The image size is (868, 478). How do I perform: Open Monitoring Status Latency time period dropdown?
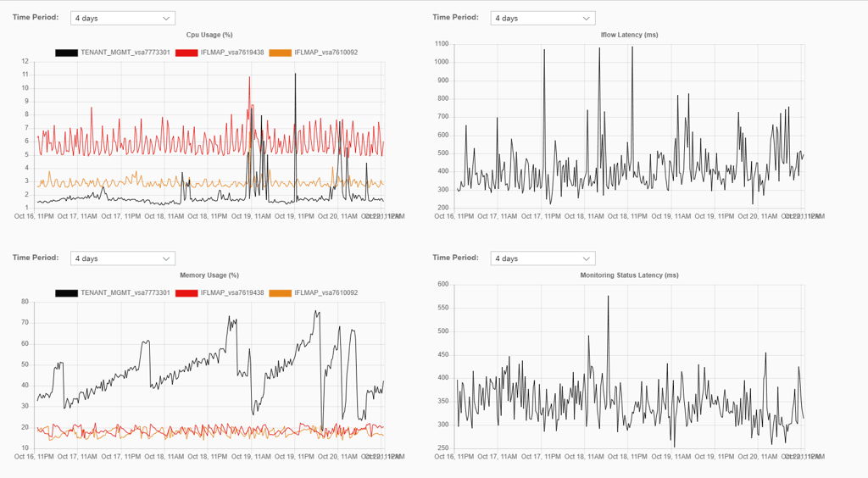(543, 258)
